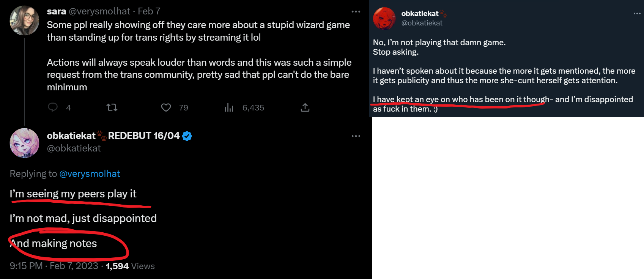Open obkatiekat's pink-haired avatar
Screen dimensions: 644x279
pyautogui.click(x=24, y=143)
